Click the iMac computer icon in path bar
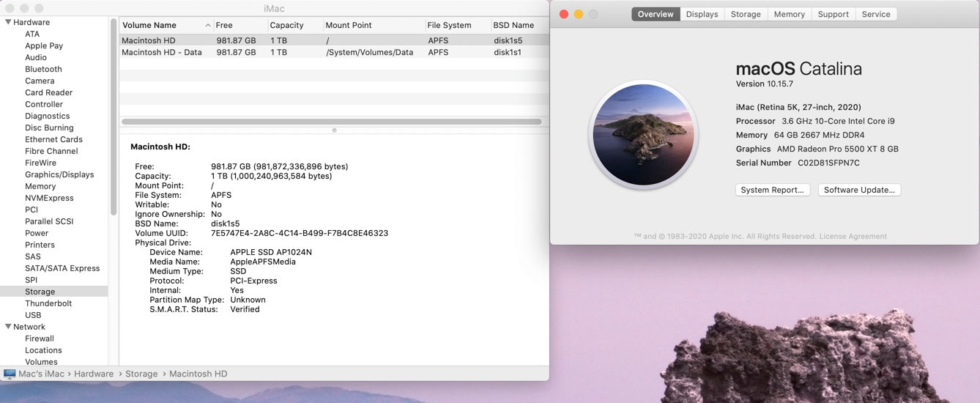The height and width of the screenshot is (403, 980). point(10,374)
